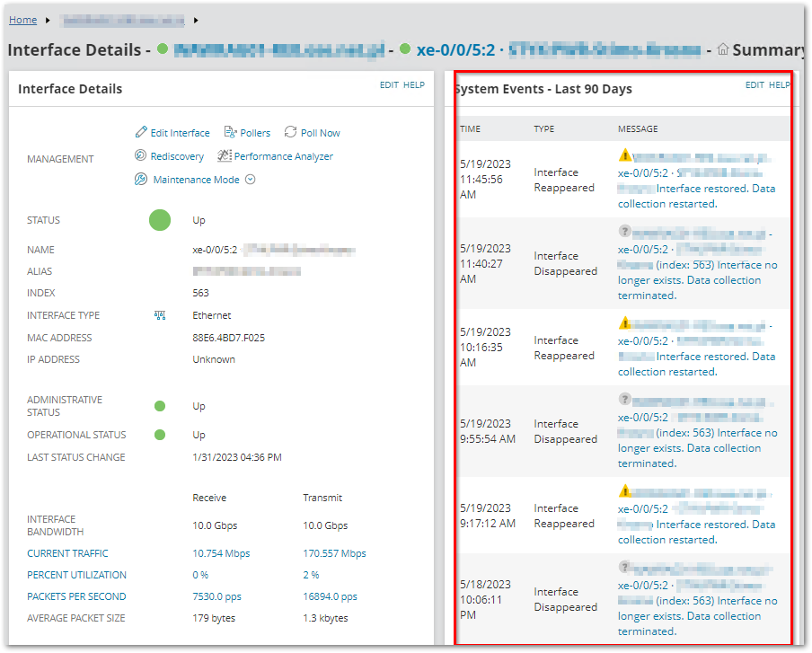Click the Maintenance Mode wrench icon

point(141,179)
